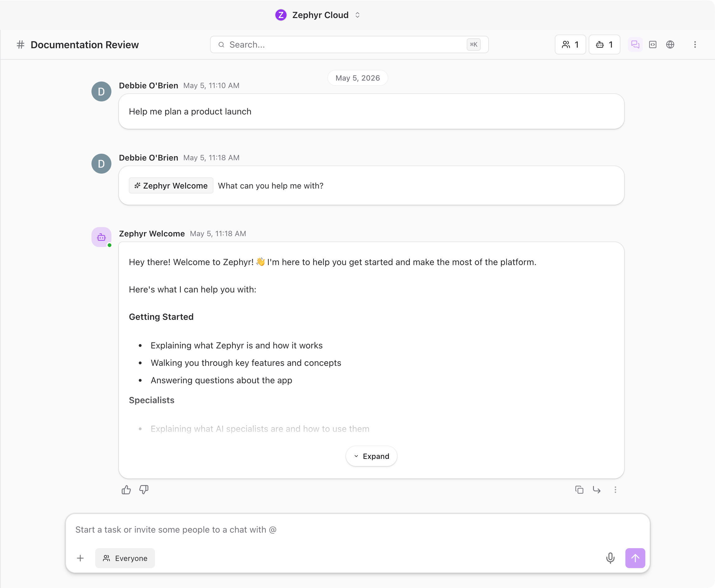This screenshot has width=715, height=588.
Task: Open the Zephyr Cloud workspace switcher
Action: [318, 15]
